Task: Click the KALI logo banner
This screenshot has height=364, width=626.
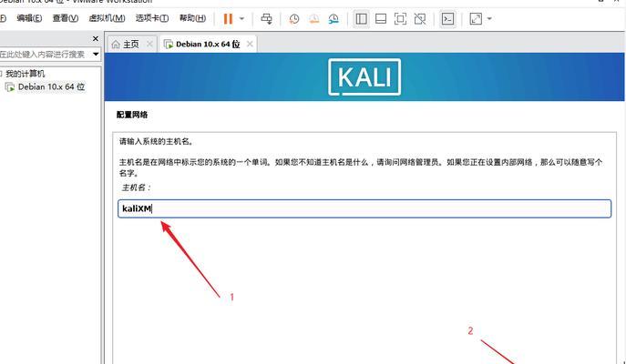Action: click(x=364, y=77)
